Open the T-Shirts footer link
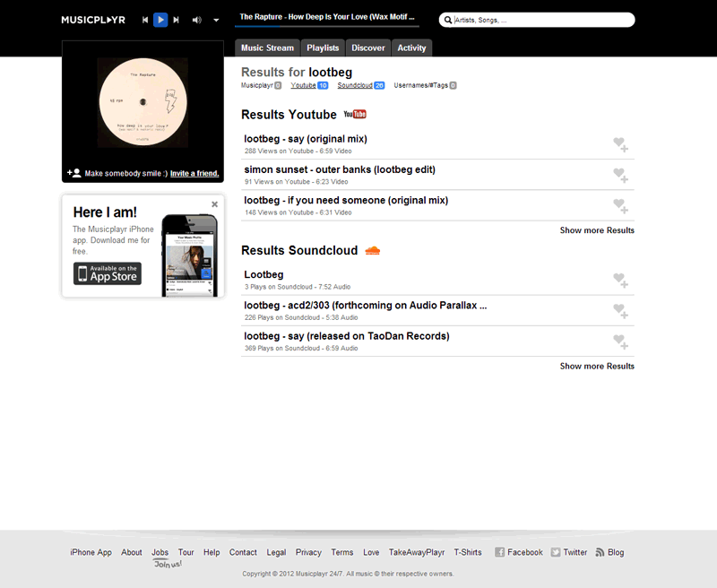The width and height of the screenshot is (717, 588). pos(468,552)
